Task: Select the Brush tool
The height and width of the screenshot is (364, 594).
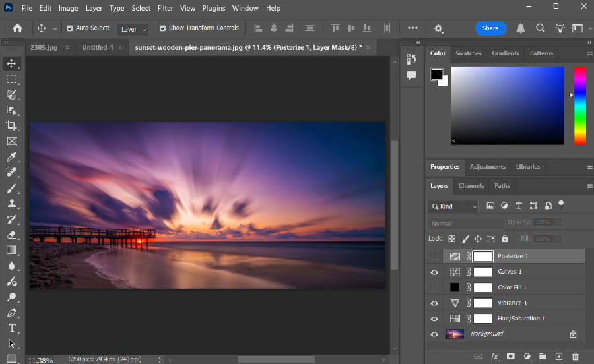Action: pos(11,189)
